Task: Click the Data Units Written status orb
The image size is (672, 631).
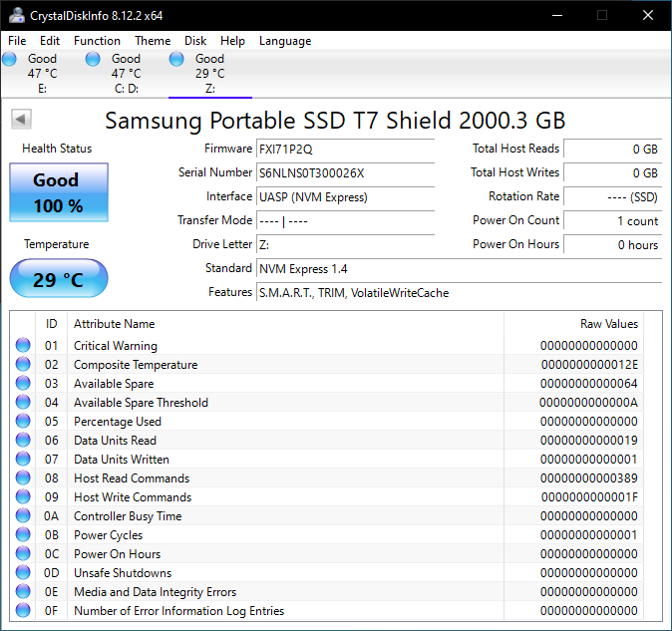Action: [23, 459]
